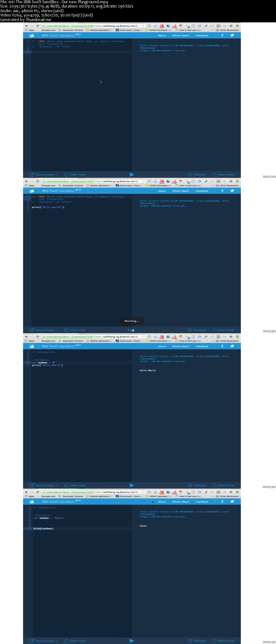
Task: Expand Source Code menu in the 00:02:00 frame
Action: tap(43, 175)
